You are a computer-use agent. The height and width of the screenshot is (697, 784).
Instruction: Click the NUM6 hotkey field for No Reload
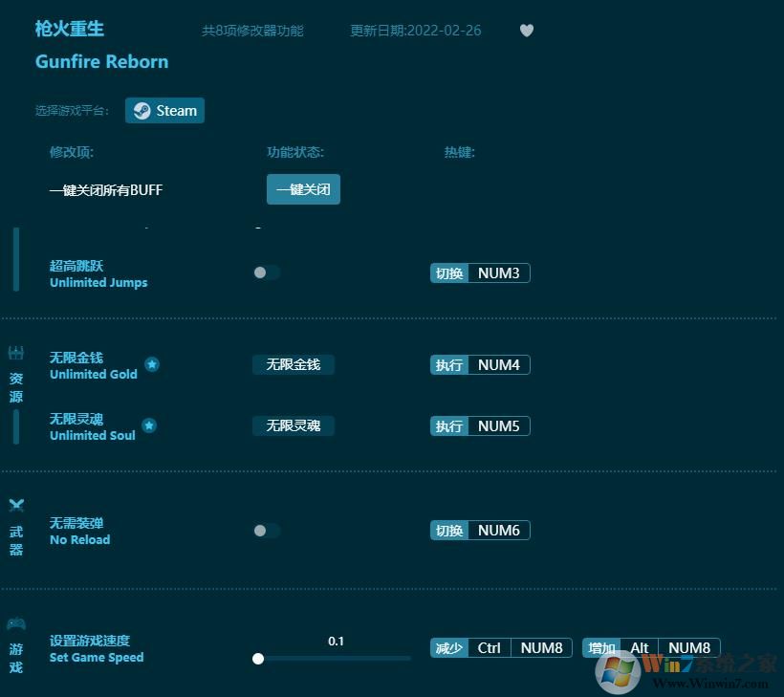pos(498,530)
